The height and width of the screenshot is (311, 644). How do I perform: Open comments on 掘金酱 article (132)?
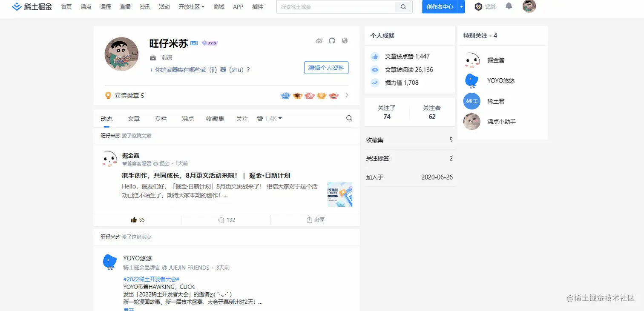[x=226, y=220]
